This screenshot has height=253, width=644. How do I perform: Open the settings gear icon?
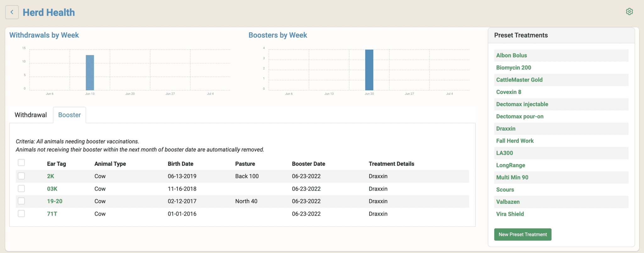(x=629, y=12)
